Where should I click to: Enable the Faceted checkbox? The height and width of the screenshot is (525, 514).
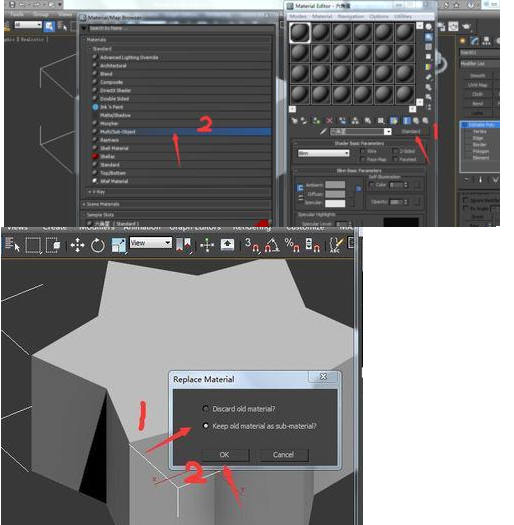click(395, 159)
